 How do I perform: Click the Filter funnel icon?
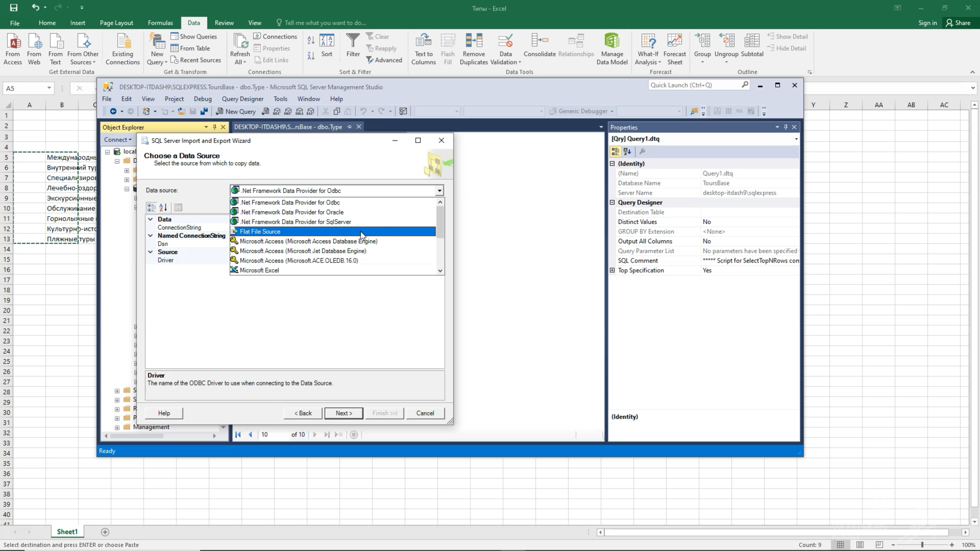click(353, 45)
